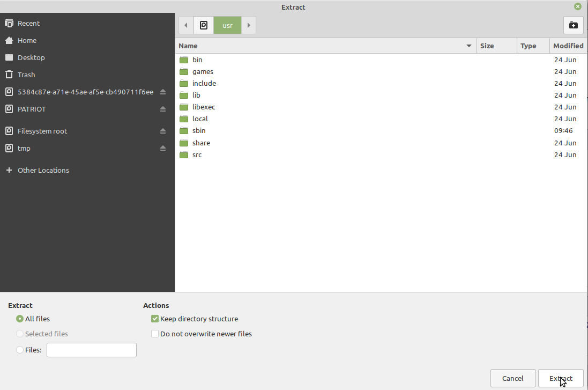Eject the PATRIOT drive
Viewport: 588px width, 390px height.
click(163, 109)
